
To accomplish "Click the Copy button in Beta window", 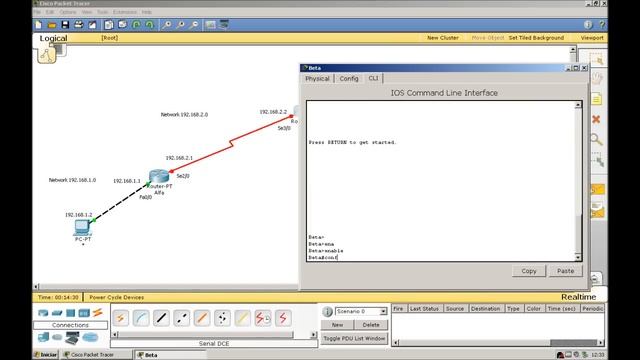I will [529, 271].
